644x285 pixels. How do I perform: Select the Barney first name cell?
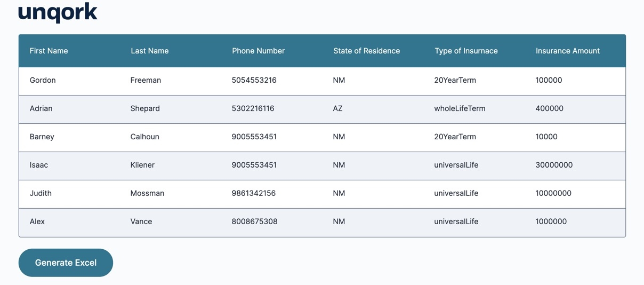click(42, 137)
